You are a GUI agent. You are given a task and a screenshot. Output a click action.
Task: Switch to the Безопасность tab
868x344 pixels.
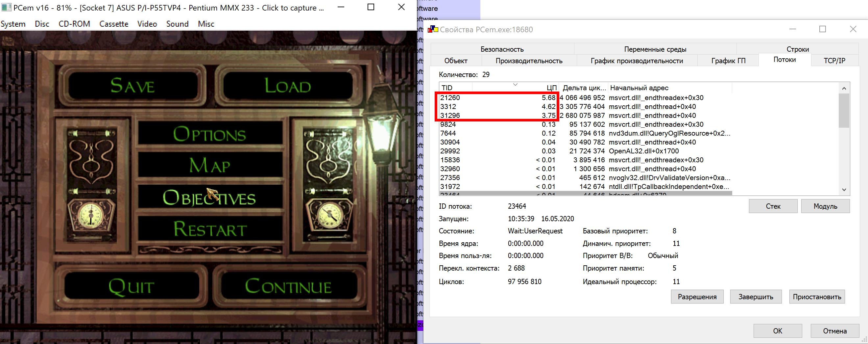coord(502,49)
